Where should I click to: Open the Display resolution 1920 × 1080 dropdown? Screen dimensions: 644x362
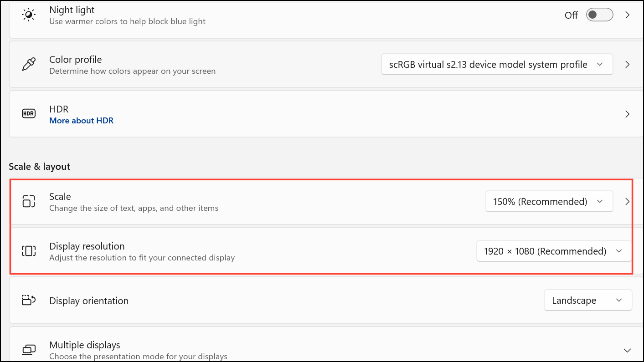click(554, 251)
